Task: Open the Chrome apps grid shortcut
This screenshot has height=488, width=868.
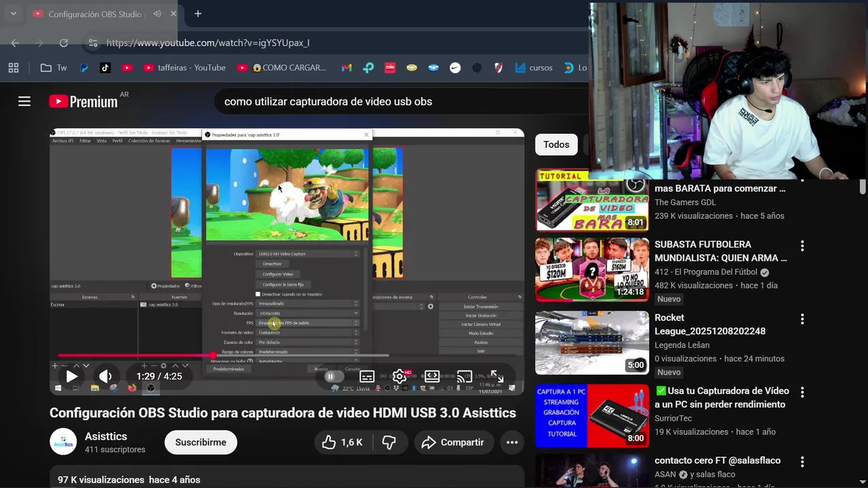Action: coord(14,68)
